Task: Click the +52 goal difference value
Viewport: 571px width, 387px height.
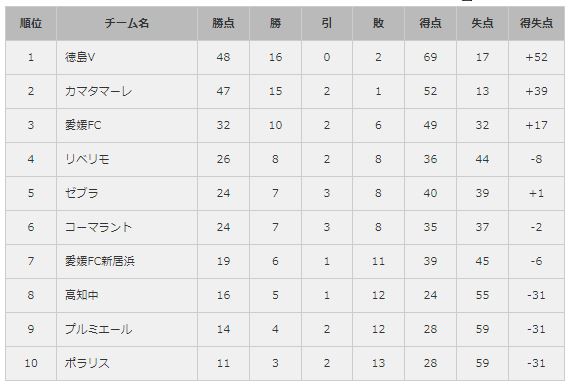Action: pyautogui.click(x=536, y=57)
